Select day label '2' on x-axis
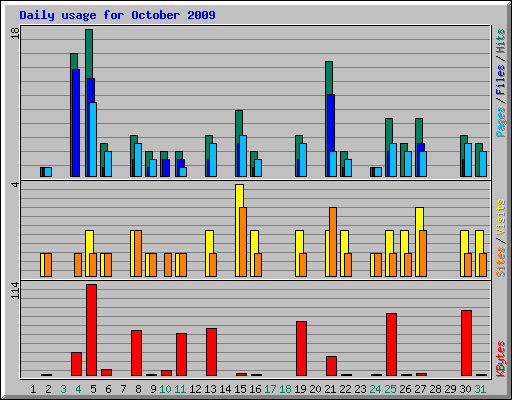512x400 pixels. click(x=48, y=389)
